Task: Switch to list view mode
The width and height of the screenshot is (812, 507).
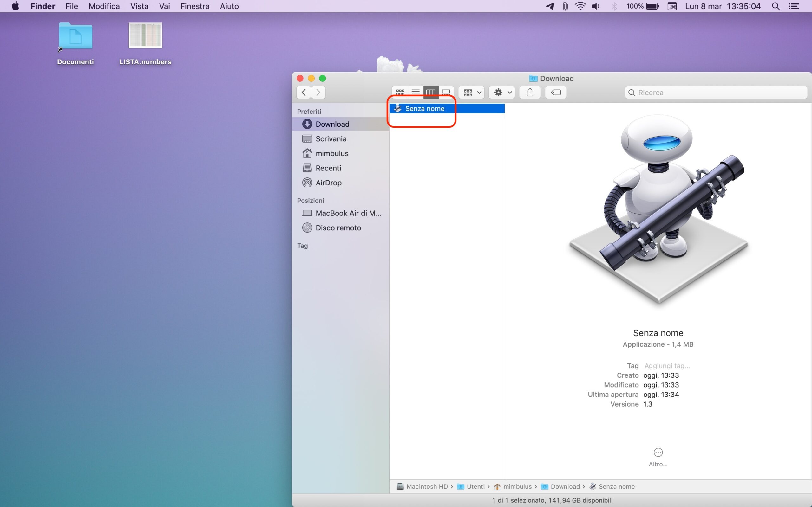Action: click(x=416, y=92)
